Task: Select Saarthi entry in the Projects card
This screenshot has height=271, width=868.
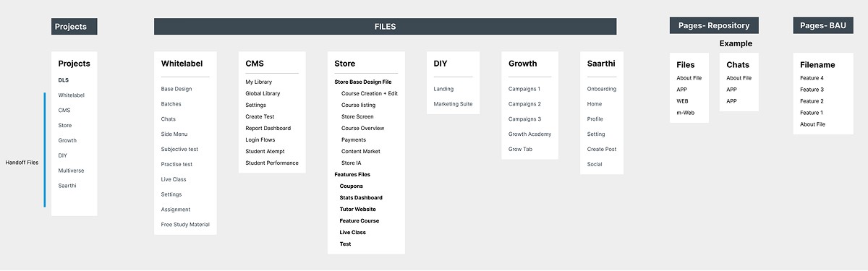Action: point(67,186)
